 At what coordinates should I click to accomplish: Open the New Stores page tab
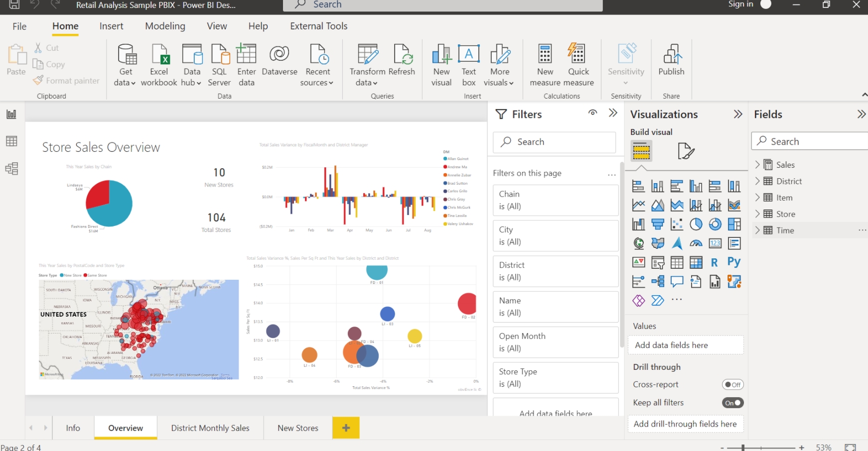(298, 428)
